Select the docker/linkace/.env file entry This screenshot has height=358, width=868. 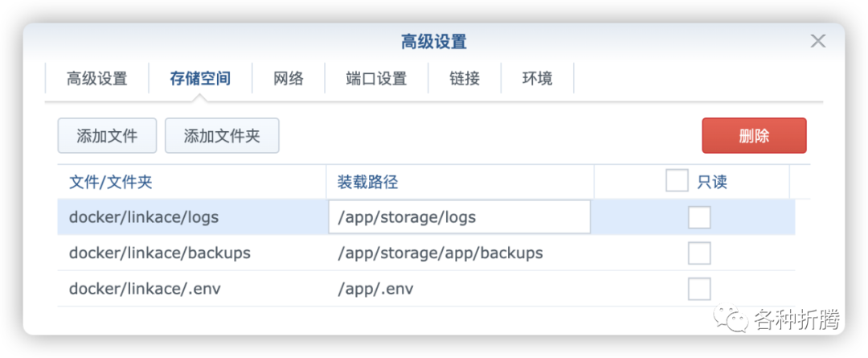(x=145, y=289)
